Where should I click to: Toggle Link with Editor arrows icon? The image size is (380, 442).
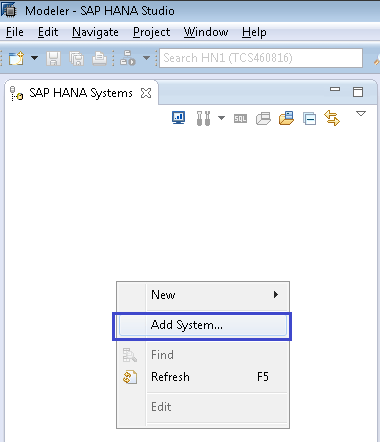(x=332, y=118)
